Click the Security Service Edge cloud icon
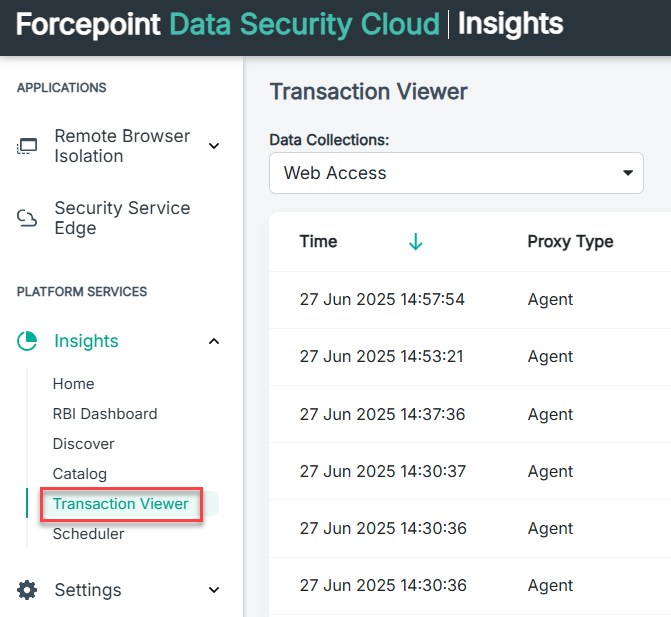The image size is (671, 617). (x=27, y=218)
